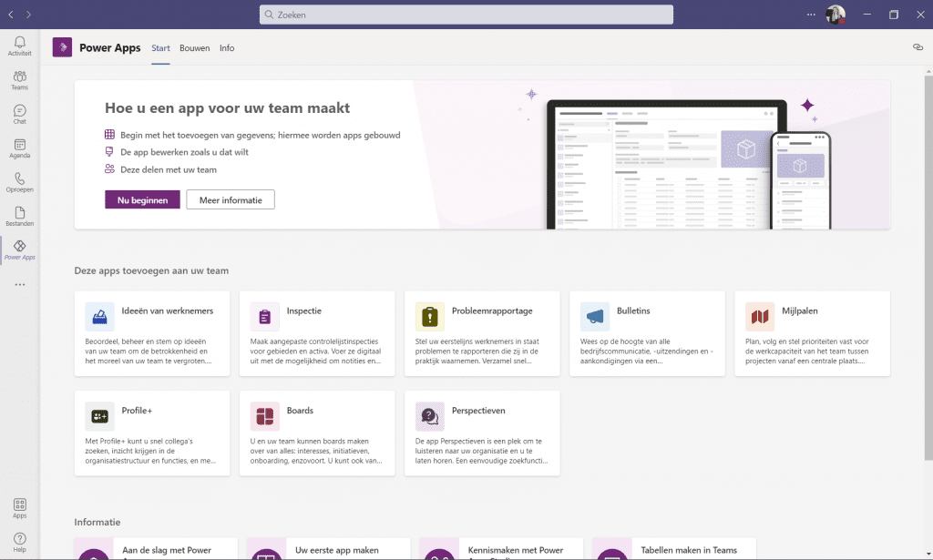
Task: Open Oproepen phone icon
Action: point(19,182)
